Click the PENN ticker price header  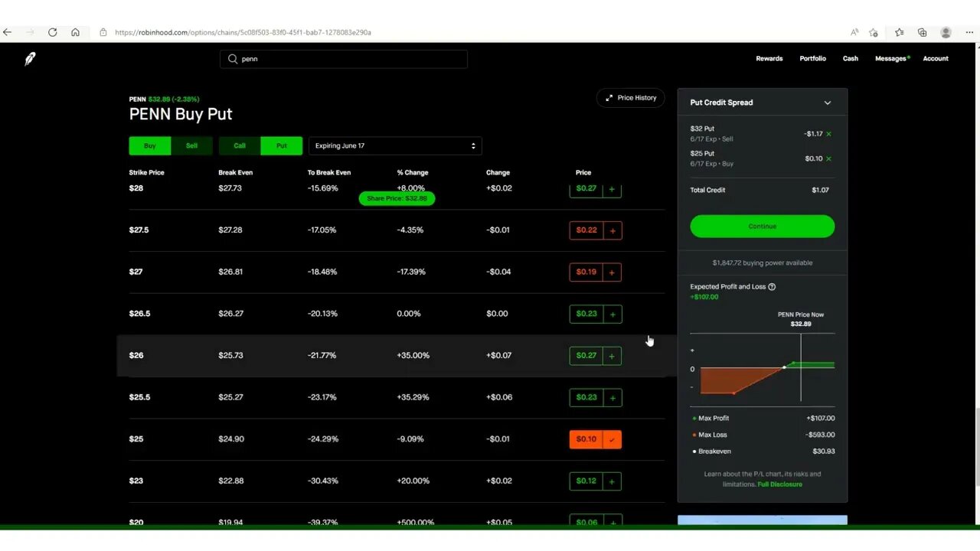[164, 99]
